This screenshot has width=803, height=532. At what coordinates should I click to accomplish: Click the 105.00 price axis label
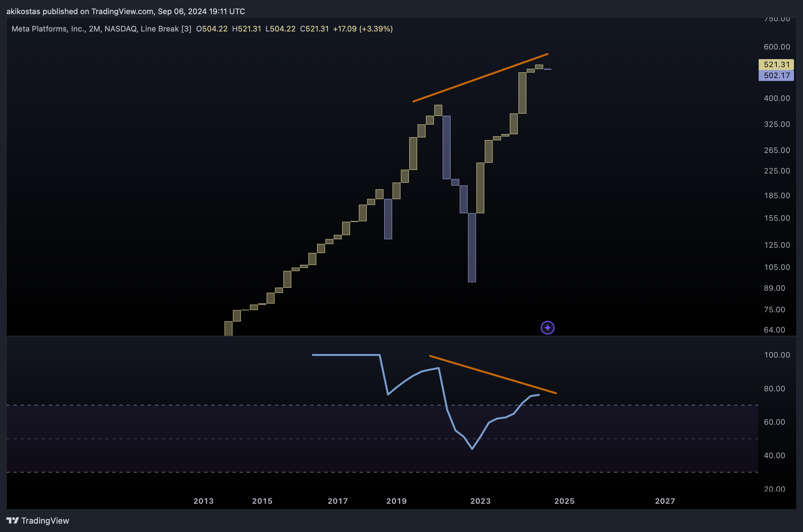[777, 267]
